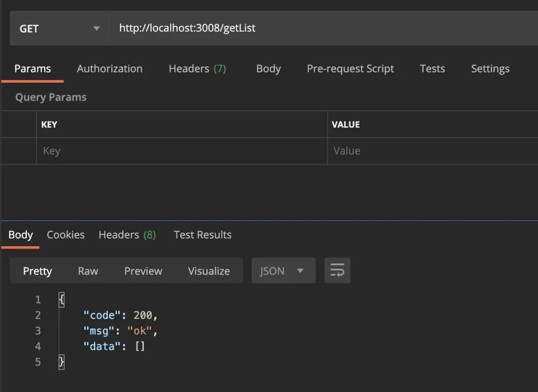Select the request Body tab

coord(268,69)
